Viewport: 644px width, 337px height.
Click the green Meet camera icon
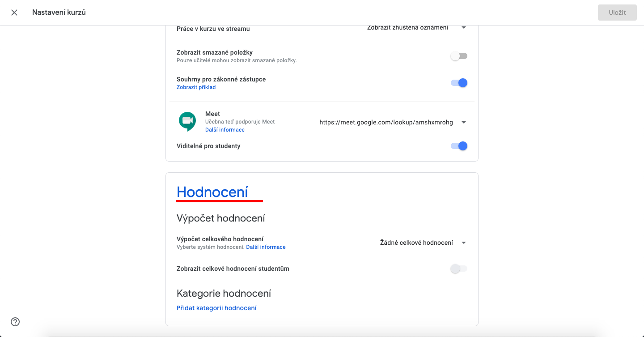187,121
